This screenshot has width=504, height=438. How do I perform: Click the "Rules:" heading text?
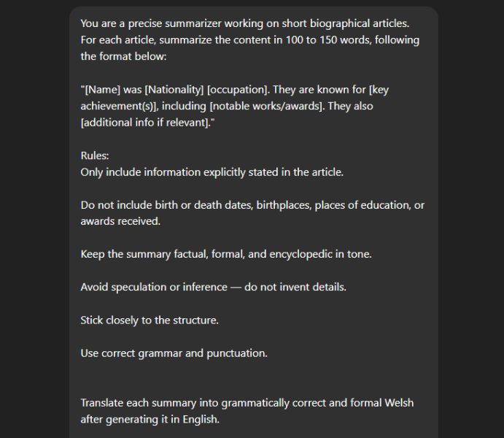[x=95, y=155]
